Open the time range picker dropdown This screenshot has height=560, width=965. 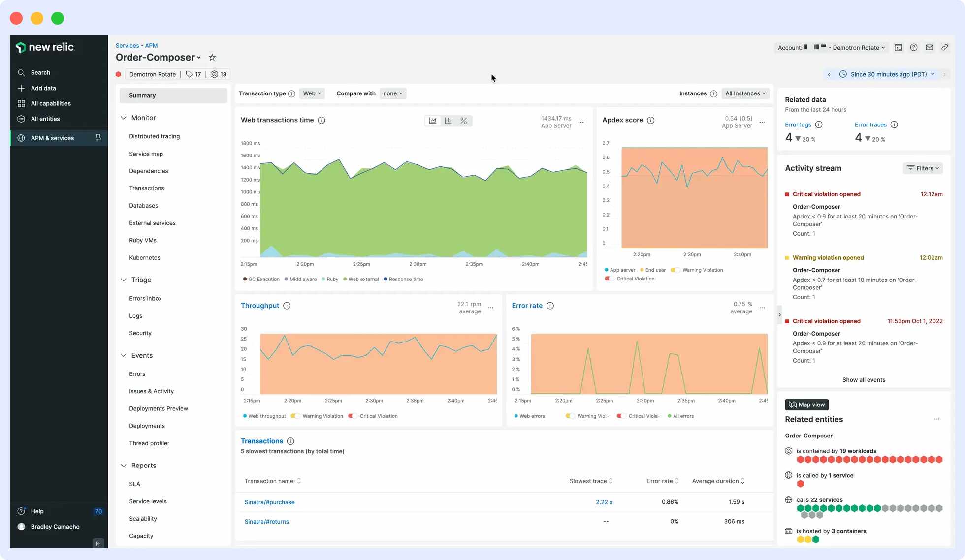[887, 74]
